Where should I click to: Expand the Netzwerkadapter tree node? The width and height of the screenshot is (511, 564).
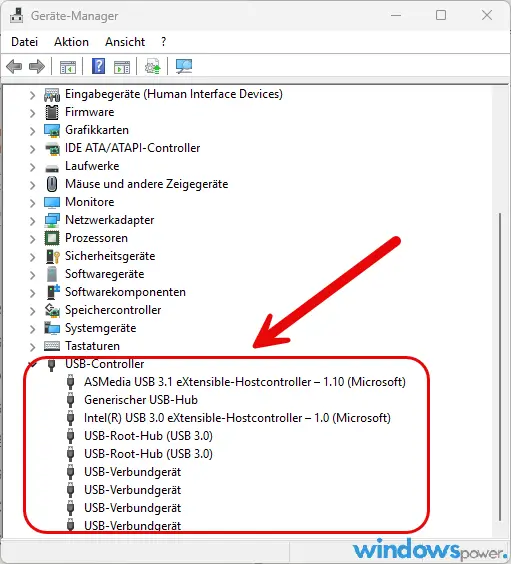[32, 221]
